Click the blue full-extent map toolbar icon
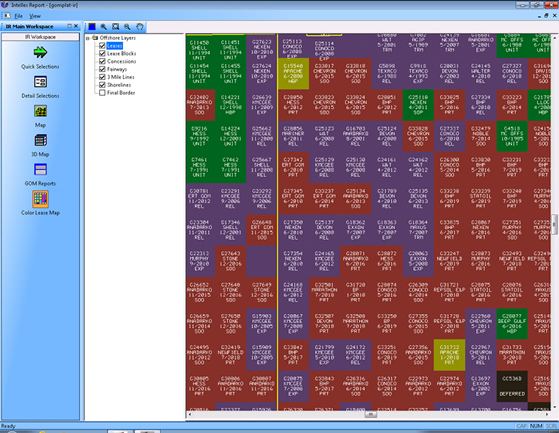559x433 pixels. (92, 27)
